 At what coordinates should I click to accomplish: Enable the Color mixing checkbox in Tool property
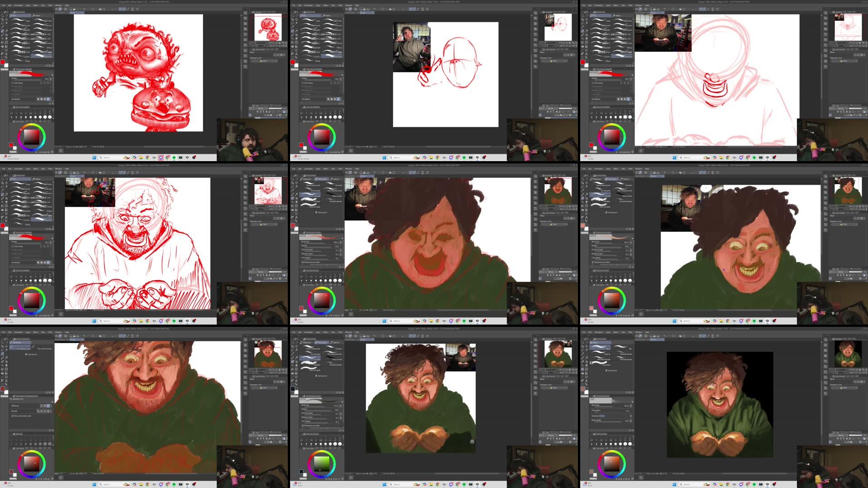point(12,83)
